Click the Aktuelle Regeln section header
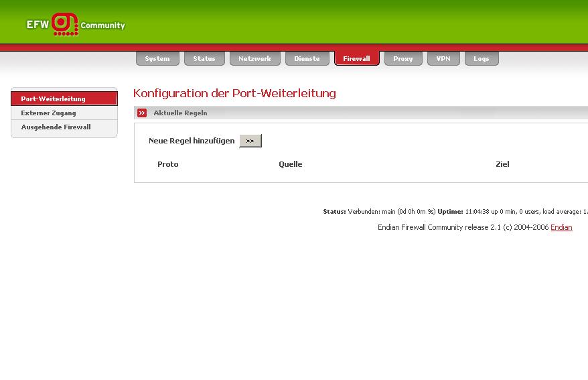 [x=180, y=113]
